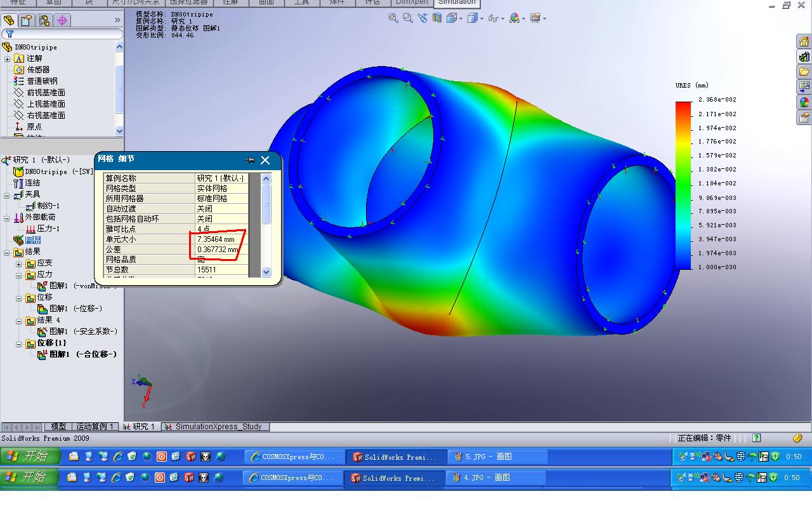
Task: Expand the 注解 annotations node
Action: [8, 58]
